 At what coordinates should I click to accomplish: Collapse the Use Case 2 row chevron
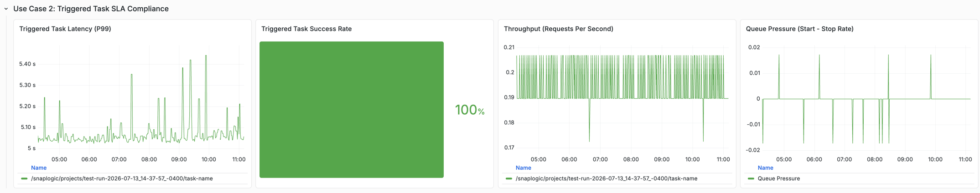pos(6,9)
